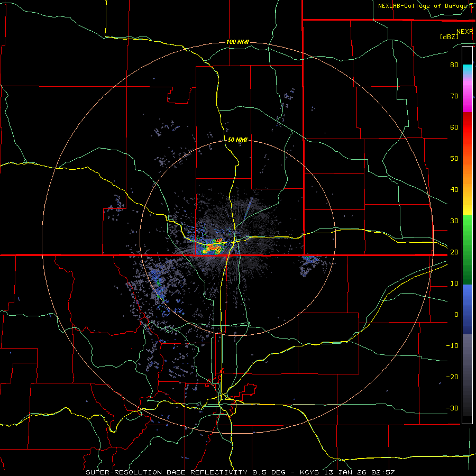This screenshot has width=476, height=476.
Task: Click the cyan top band of the color scale
Action: coord(467,70)
